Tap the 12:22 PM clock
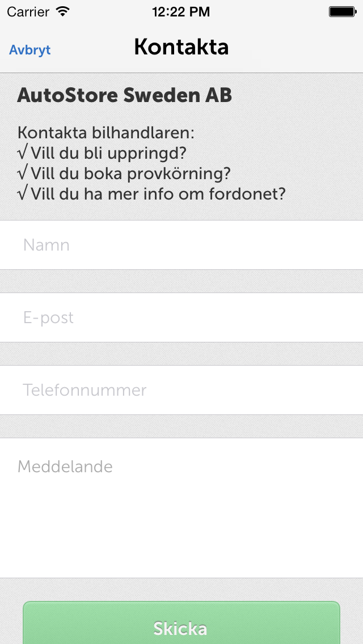The image size is (363, 644). coord(181,12)
